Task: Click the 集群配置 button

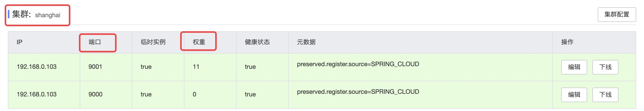Action: tap(616, 15)
